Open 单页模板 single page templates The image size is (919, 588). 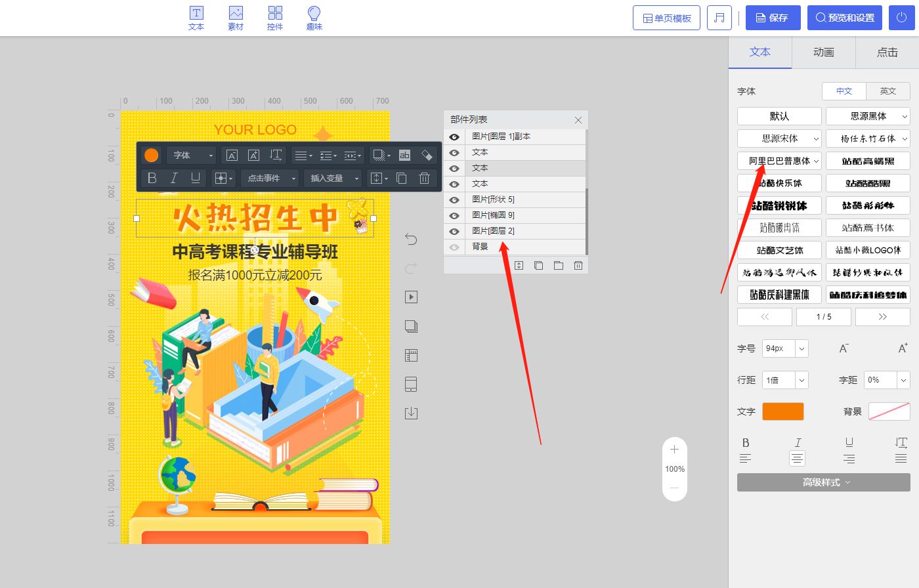(x=666, y=18)
